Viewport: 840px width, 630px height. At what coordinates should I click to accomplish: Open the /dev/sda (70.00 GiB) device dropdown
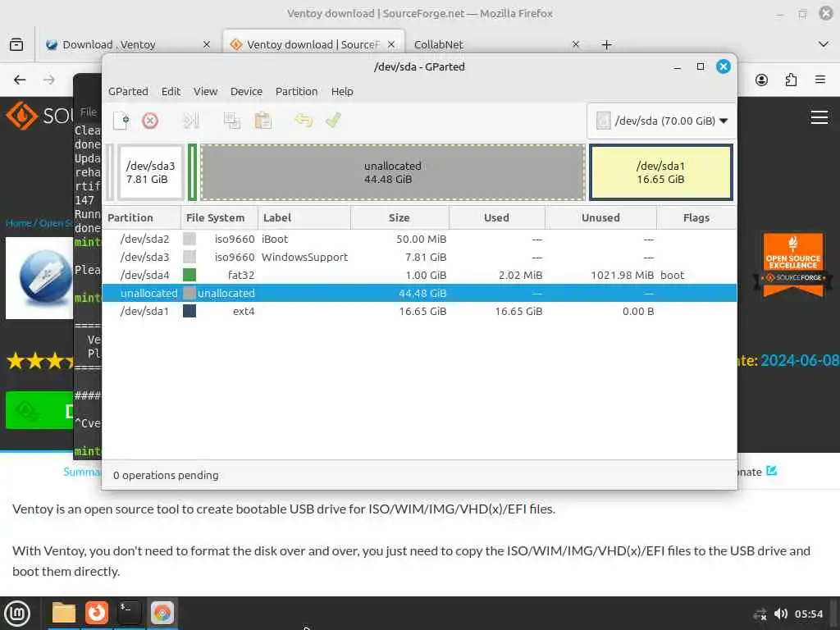pyautogui.click(x=662, y=121)
